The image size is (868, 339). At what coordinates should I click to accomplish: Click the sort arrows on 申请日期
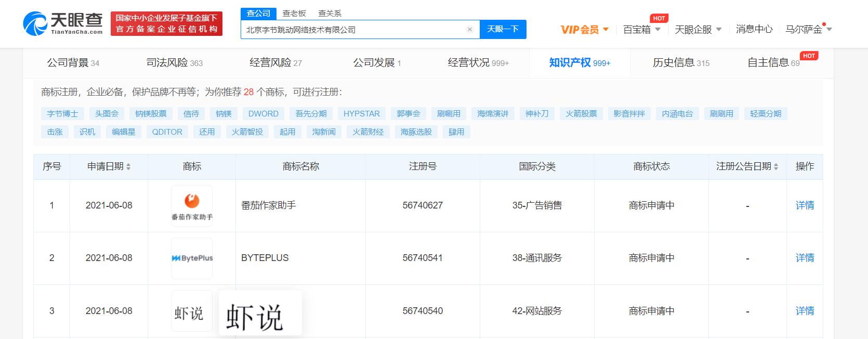128,166
